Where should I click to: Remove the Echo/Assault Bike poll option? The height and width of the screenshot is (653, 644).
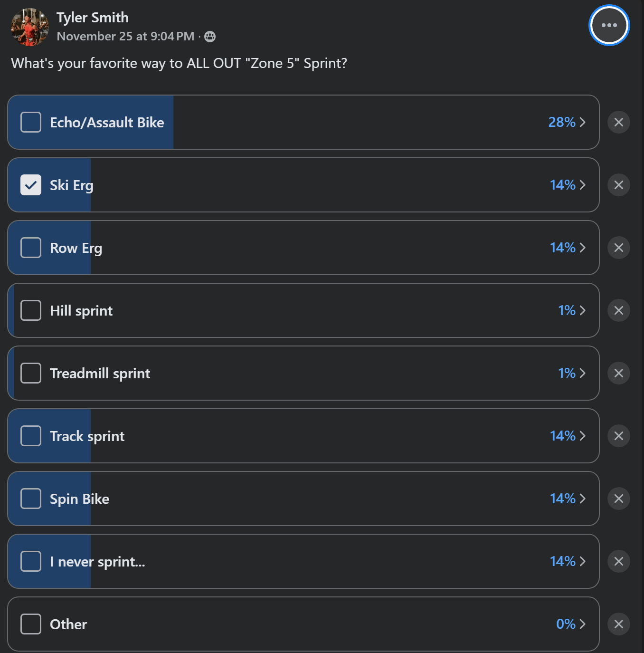618,122
